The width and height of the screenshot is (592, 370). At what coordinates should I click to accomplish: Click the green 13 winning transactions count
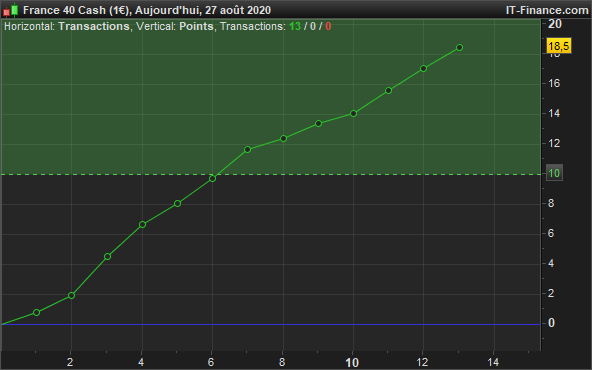click(295, 26)
